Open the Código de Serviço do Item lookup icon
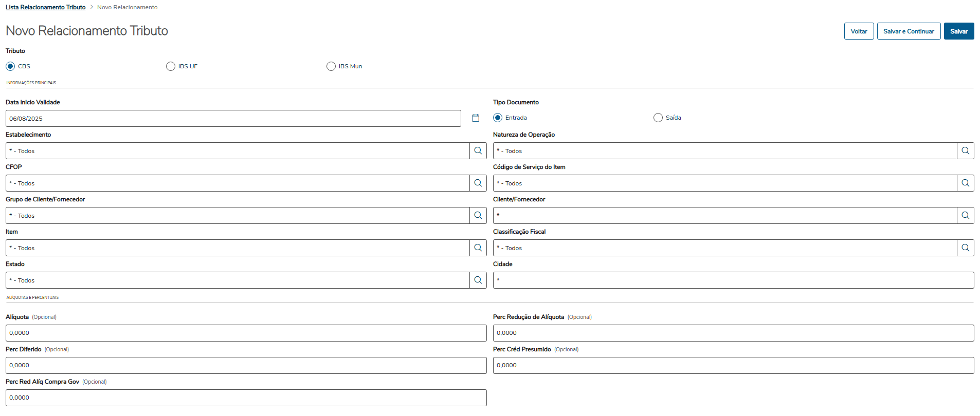 pyautogui.click(x=965, y=183)
